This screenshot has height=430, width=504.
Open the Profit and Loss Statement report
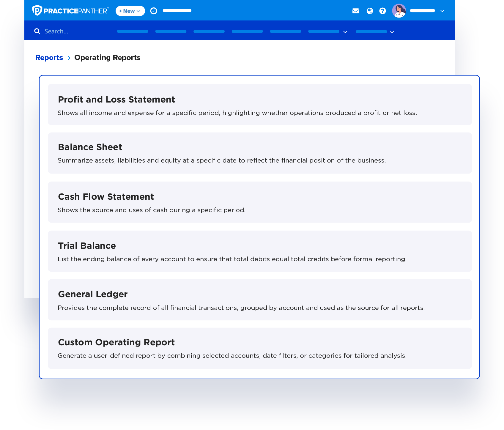pos(260,105)
